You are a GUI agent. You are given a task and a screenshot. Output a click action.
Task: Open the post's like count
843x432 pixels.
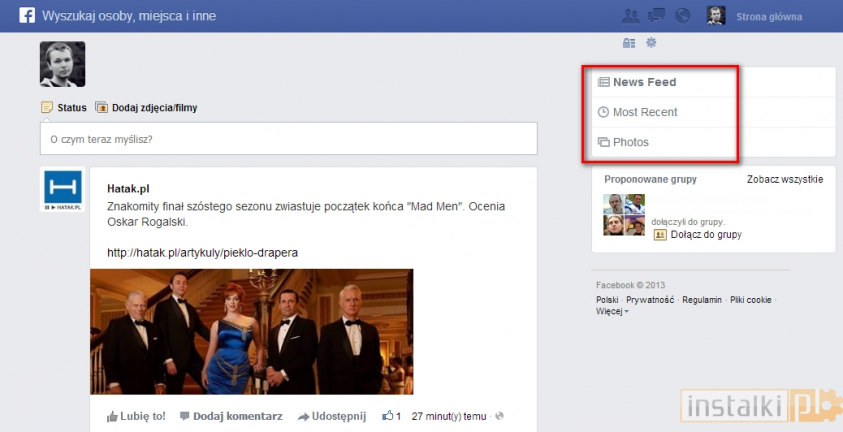coord(391,416)
